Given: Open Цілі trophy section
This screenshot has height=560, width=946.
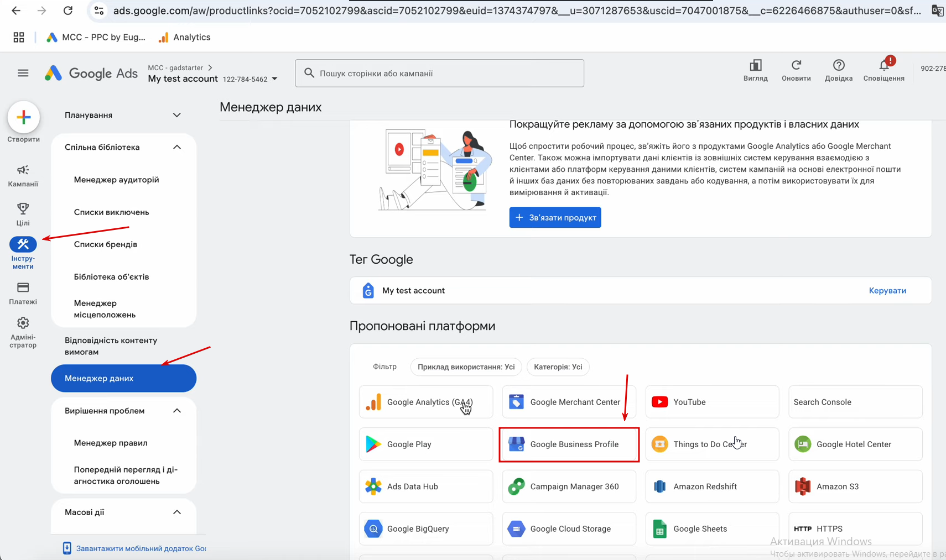Looking at the screenshot, I should 23,214.
